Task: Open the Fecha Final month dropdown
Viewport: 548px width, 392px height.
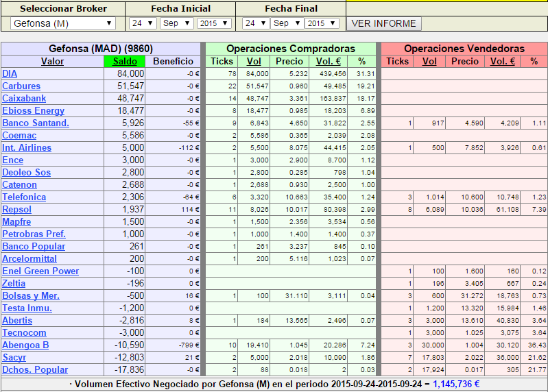Action: click(287, 23)
